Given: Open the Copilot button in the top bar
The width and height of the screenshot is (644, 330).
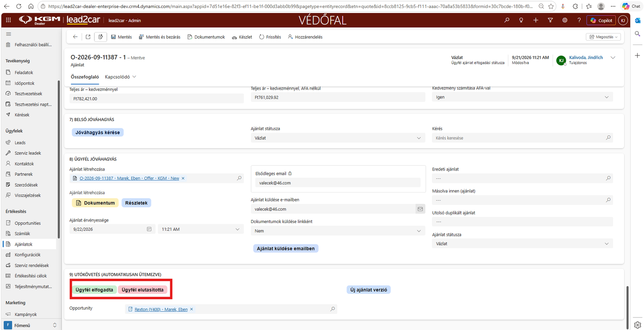Looking at the screenshot, I should pyautogui.click(x=601, y=20).
